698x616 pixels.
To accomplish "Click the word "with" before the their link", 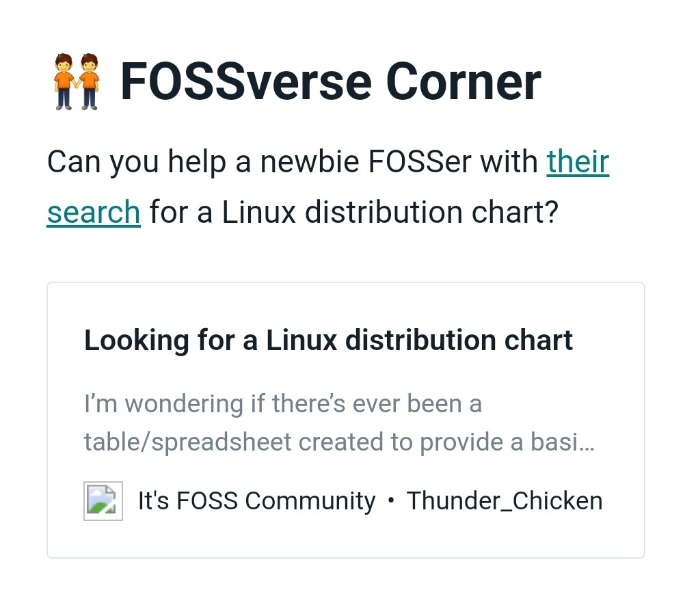I will pos(509,161).
